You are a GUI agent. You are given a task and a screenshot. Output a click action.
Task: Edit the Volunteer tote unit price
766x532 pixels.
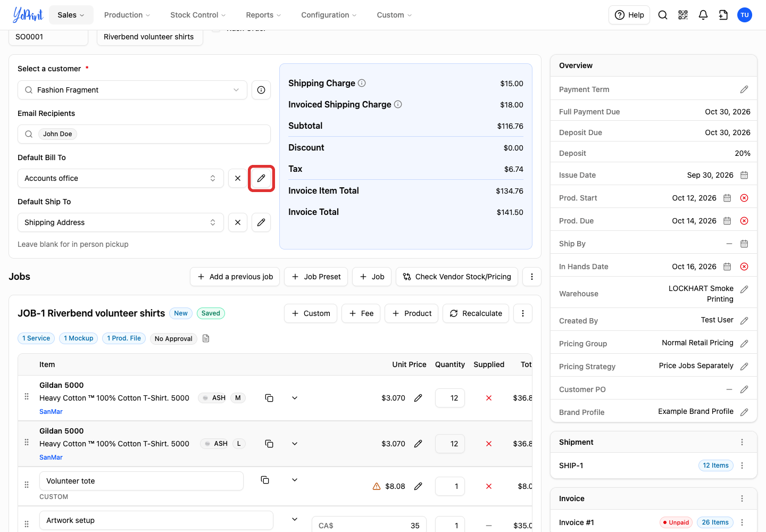[418, 486]
